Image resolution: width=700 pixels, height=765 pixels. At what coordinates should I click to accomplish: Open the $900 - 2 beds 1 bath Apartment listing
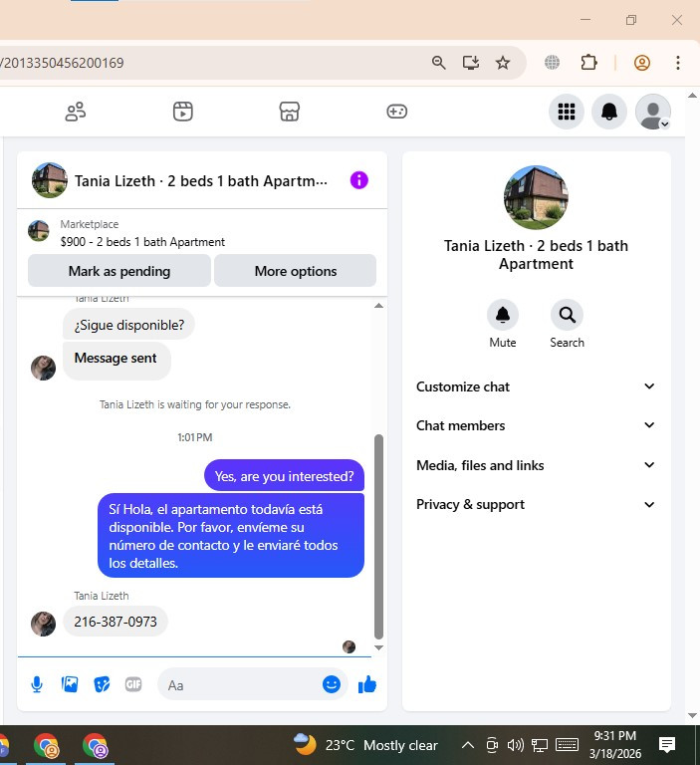[x=142, y=242]
